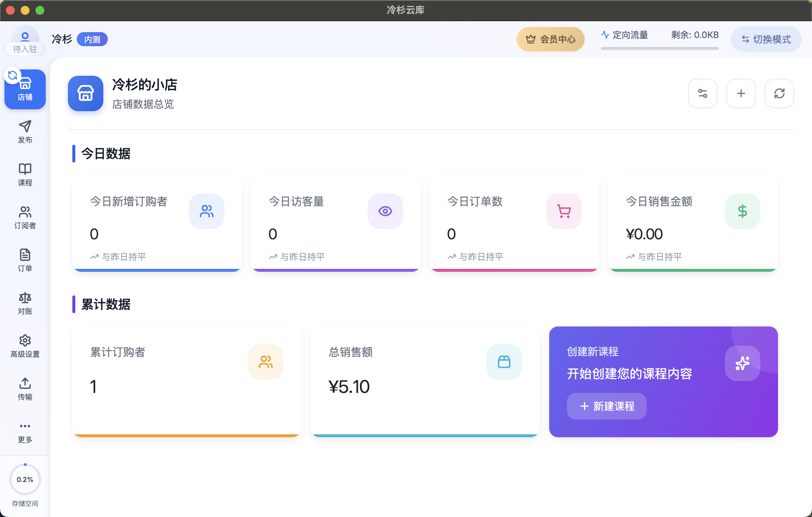Switch to the 课程 sidebar tab

25,174
